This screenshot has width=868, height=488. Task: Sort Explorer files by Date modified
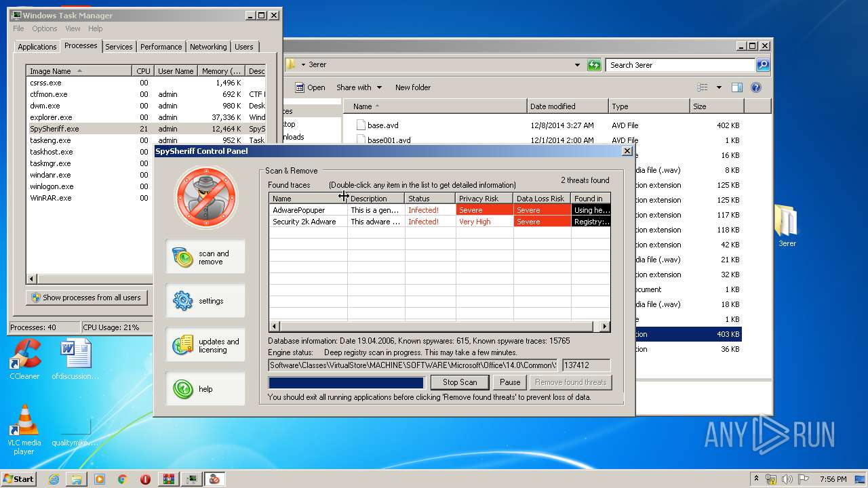pyautogui.click(x=568, y=106)
